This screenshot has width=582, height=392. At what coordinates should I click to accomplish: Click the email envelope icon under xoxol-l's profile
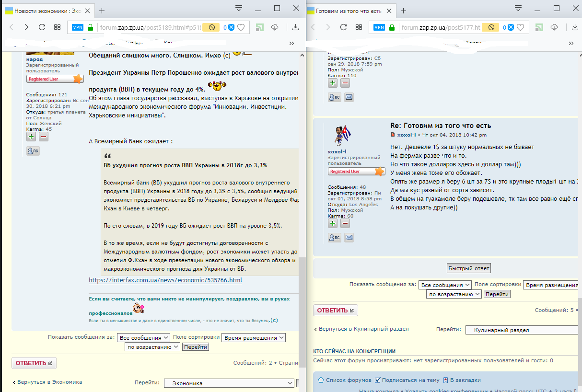point(349,237)
